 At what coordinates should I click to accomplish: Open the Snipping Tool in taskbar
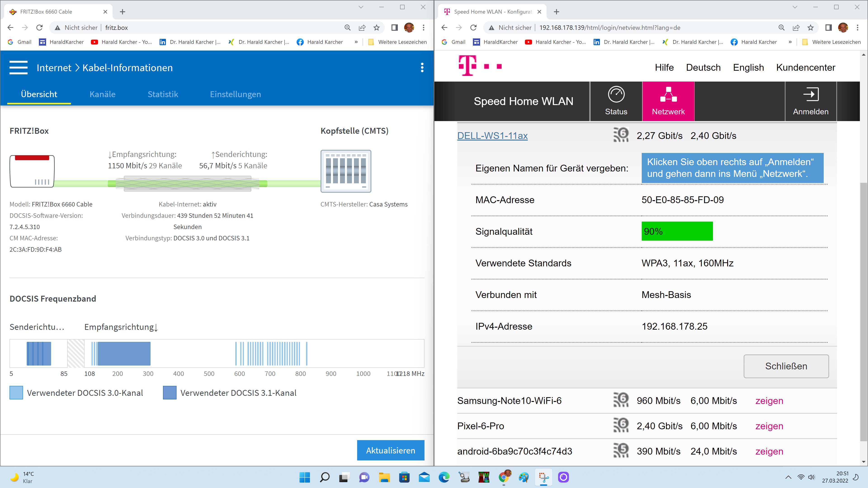coord(543,477)
